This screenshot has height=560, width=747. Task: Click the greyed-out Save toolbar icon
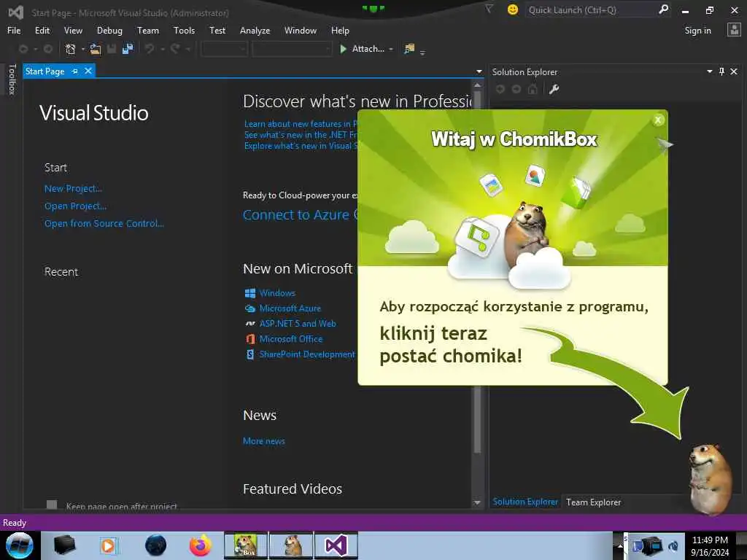tap(112, 49)
